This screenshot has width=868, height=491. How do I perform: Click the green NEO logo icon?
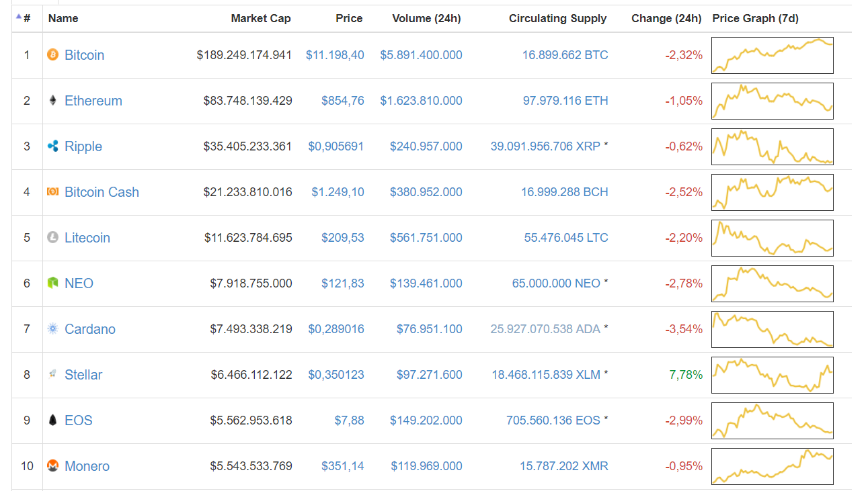(x=52, y=283)
